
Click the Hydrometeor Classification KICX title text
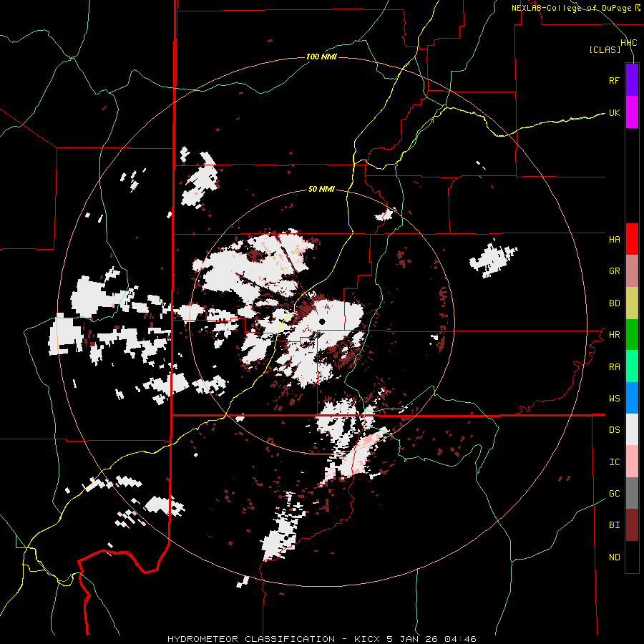click(321, 639)
